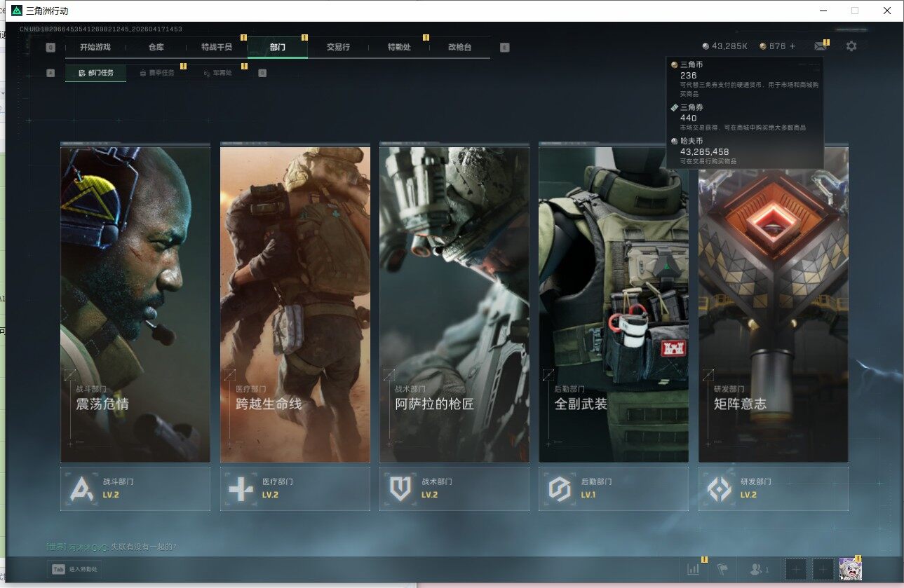Open the 赛季任务 sub-tab
The image size is (904, 588).
pyautogui.click(x=157, y=72)
